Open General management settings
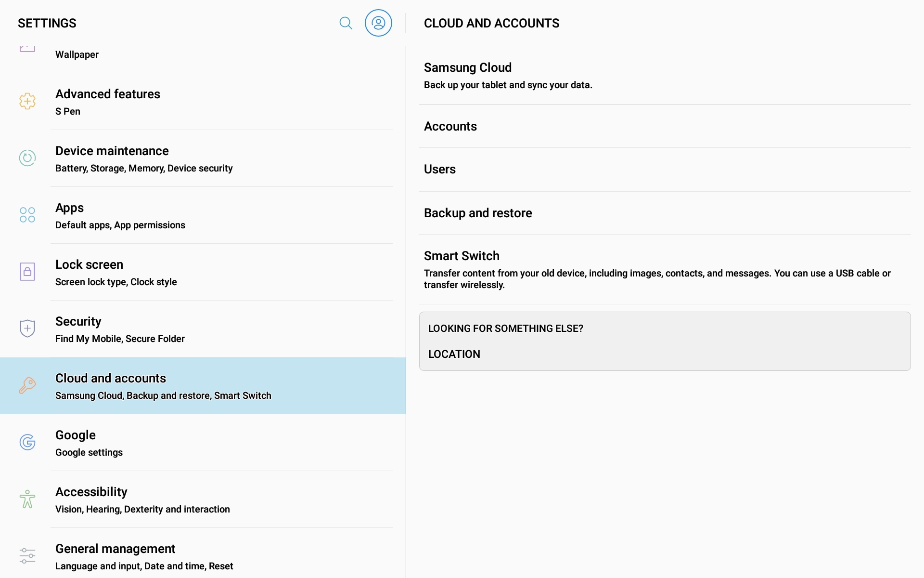This screenshot has height=578, width=924. (203, 553)
